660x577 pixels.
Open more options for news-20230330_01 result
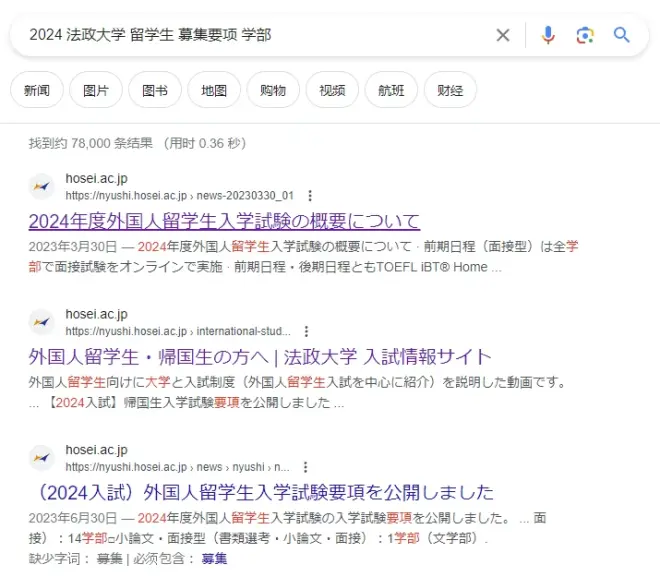click(310, 196)
